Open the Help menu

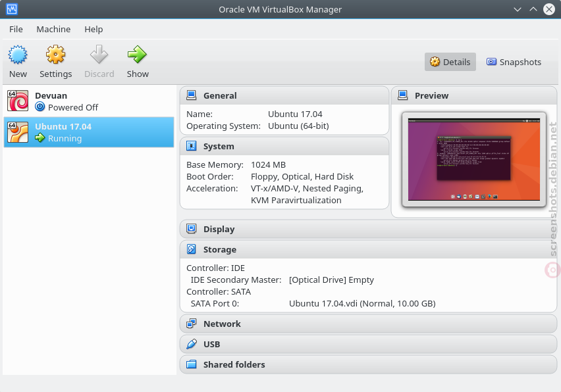pos(93,30)
